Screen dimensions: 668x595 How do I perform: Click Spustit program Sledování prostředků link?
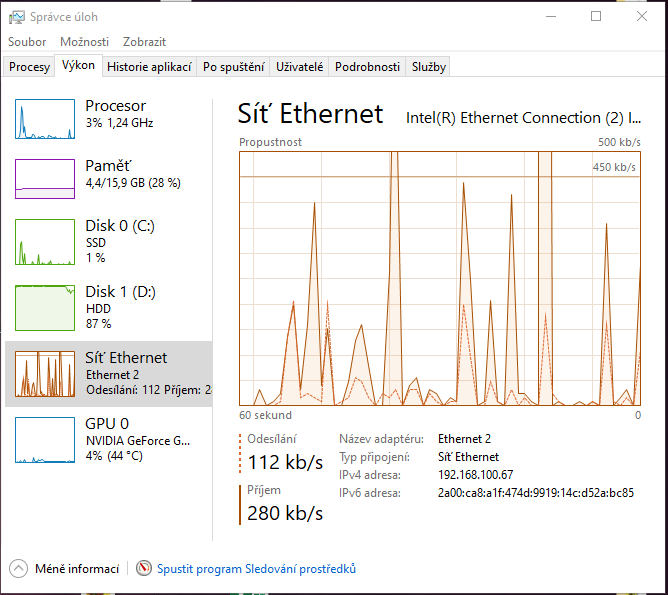256,569
